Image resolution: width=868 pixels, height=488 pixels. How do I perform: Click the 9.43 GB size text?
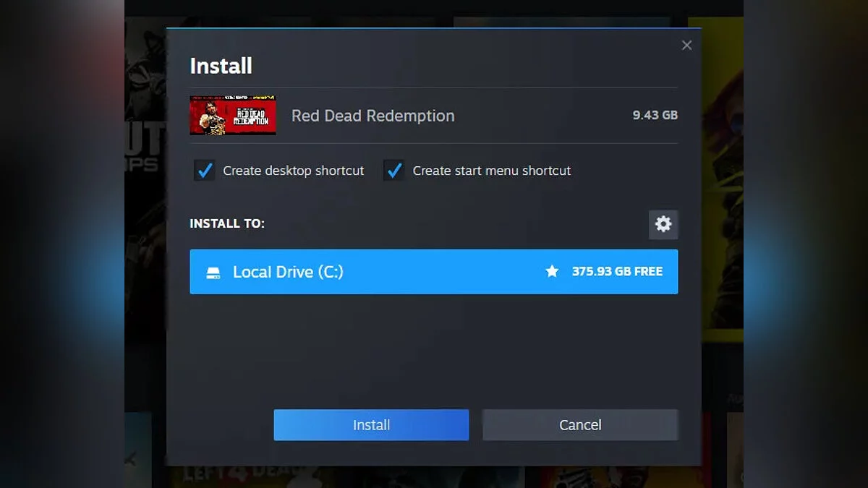(655, 115)
